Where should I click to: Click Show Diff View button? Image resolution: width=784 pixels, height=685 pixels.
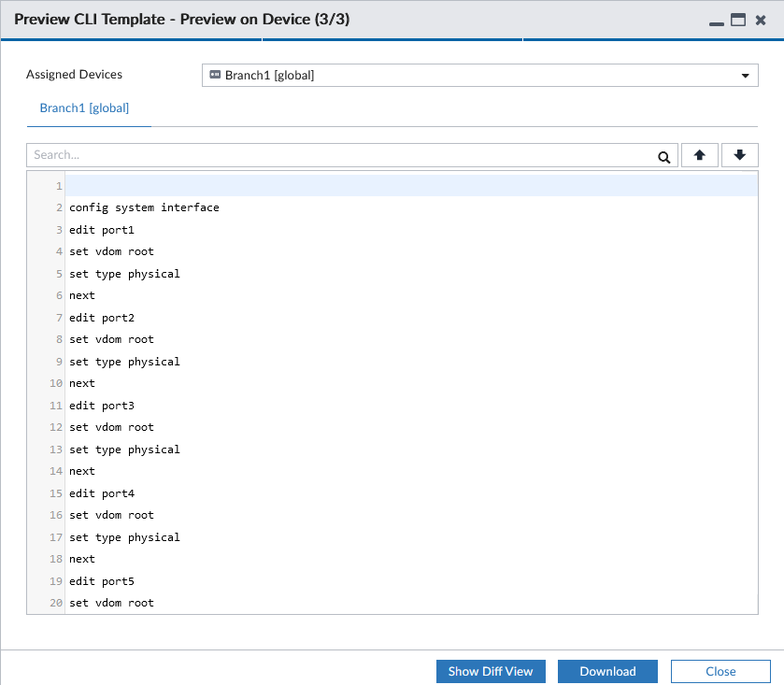point(491,671)
